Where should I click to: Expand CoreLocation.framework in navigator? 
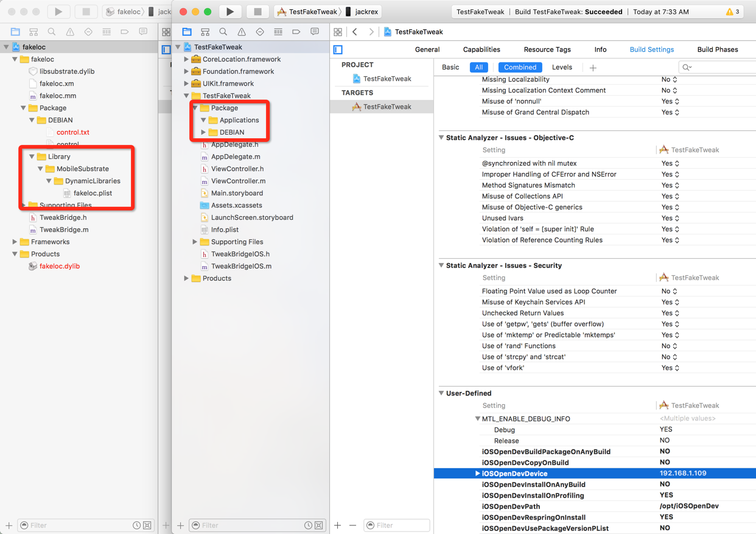186,59
